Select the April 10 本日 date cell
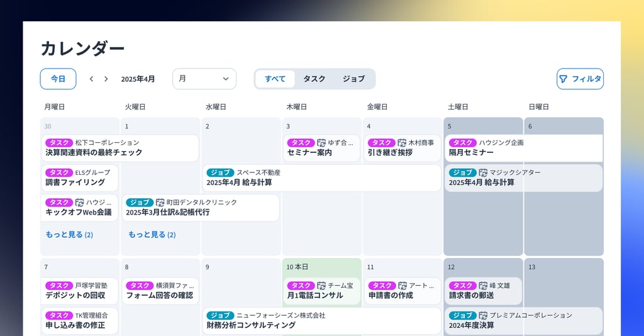Viewport: 644px width, 336px height. click(x=322, y=267)
